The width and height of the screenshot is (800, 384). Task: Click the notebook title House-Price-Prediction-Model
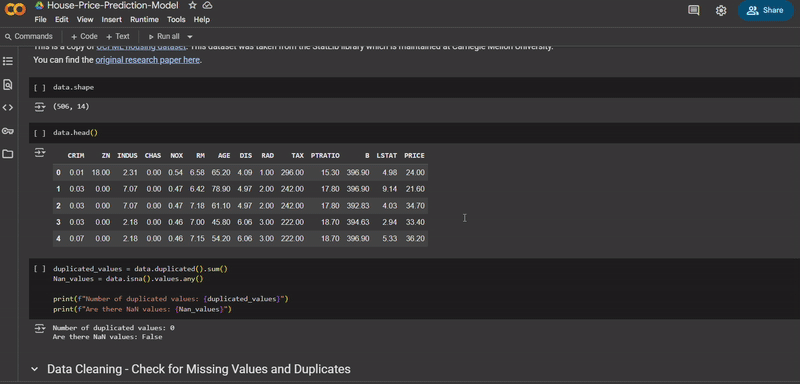pos(113,6)
